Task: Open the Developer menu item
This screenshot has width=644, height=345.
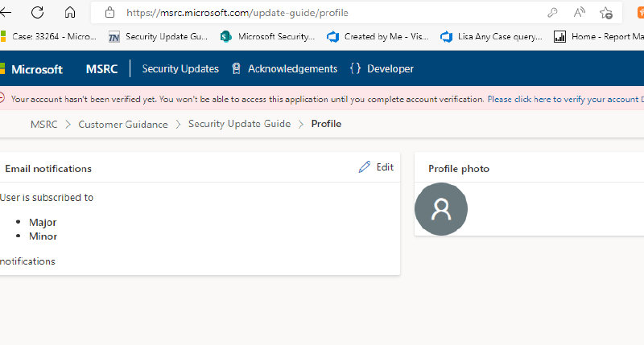Action: (x=382, y=69)
